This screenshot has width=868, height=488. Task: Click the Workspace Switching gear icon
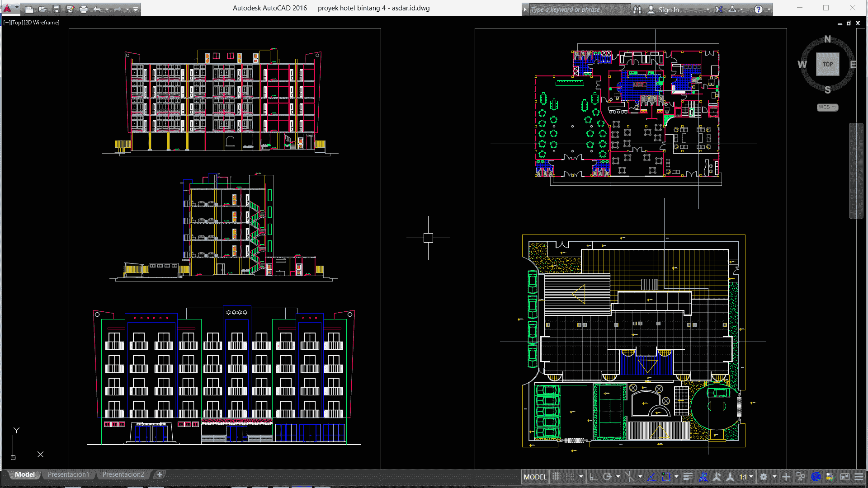(x=764, y=477)
